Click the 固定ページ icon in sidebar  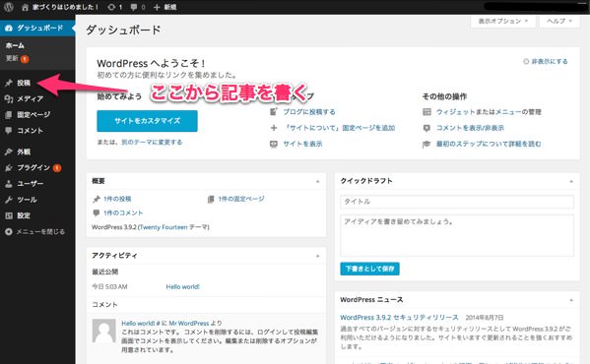[9, 114]
